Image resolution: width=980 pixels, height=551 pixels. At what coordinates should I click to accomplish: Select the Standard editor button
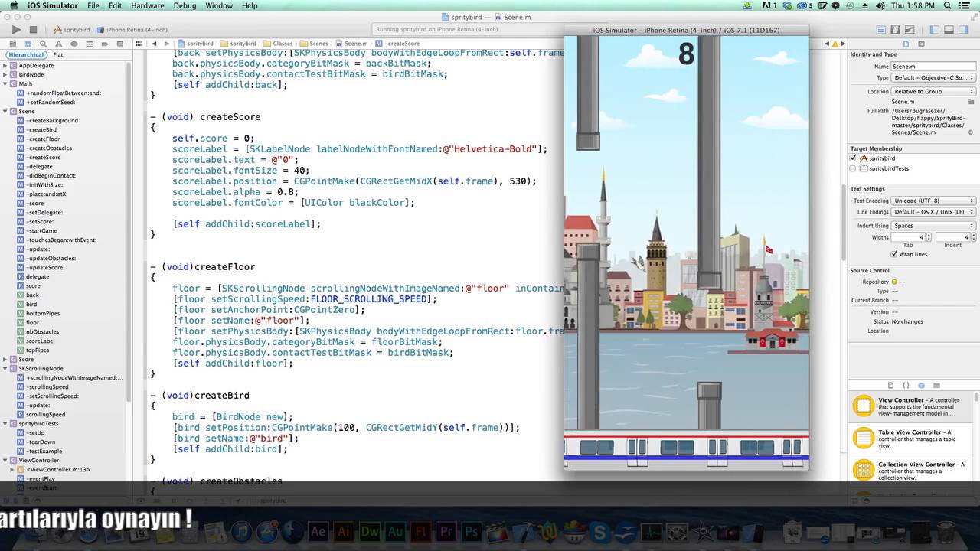pos(881,30)
